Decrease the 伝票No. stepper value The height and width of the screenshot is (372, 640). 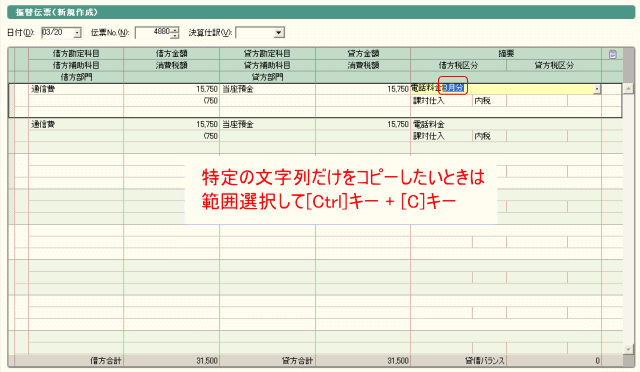click(x=175, y=36)
